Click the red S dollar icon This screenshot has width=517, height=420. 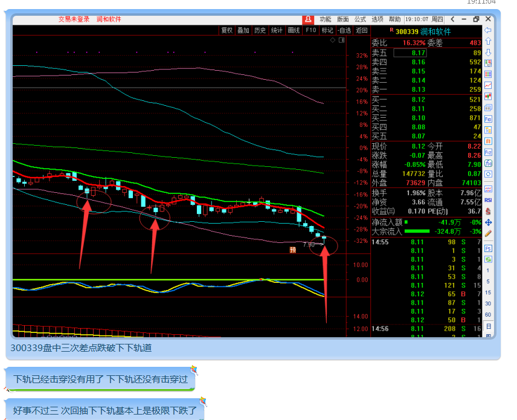(x=488, y=211)
